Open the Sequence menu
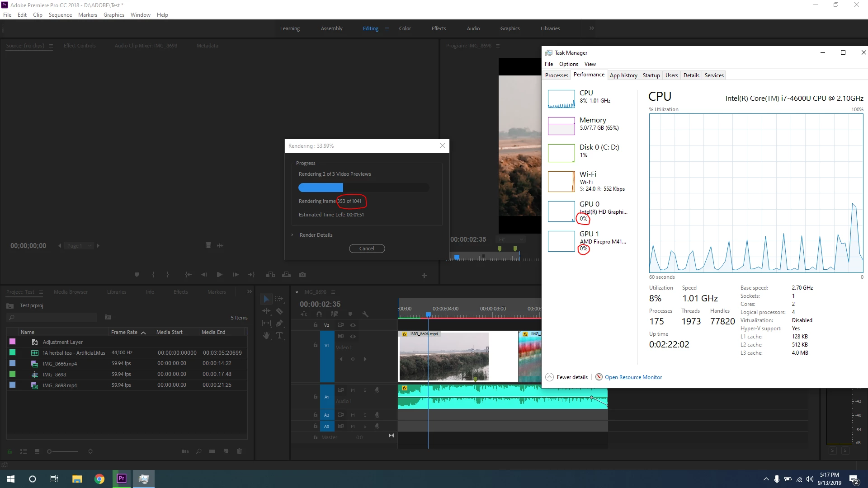 click(x=60, y=15)
